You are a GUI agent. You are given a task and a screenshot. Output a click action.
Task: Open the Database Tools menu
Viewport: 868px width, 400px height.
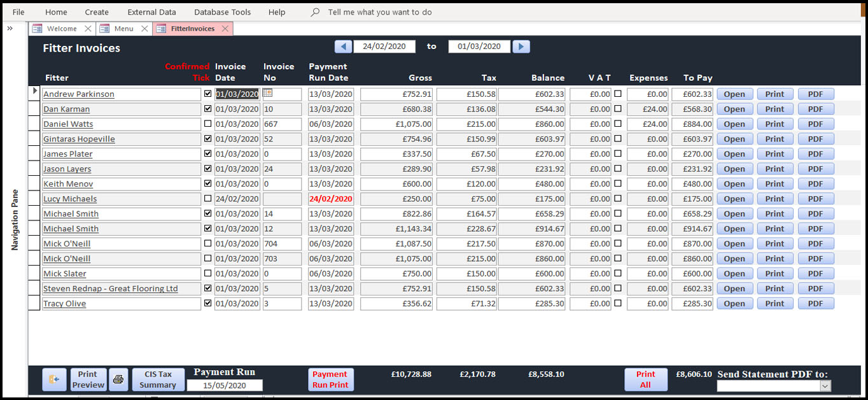pyautogui.click(x=222, y=12)
